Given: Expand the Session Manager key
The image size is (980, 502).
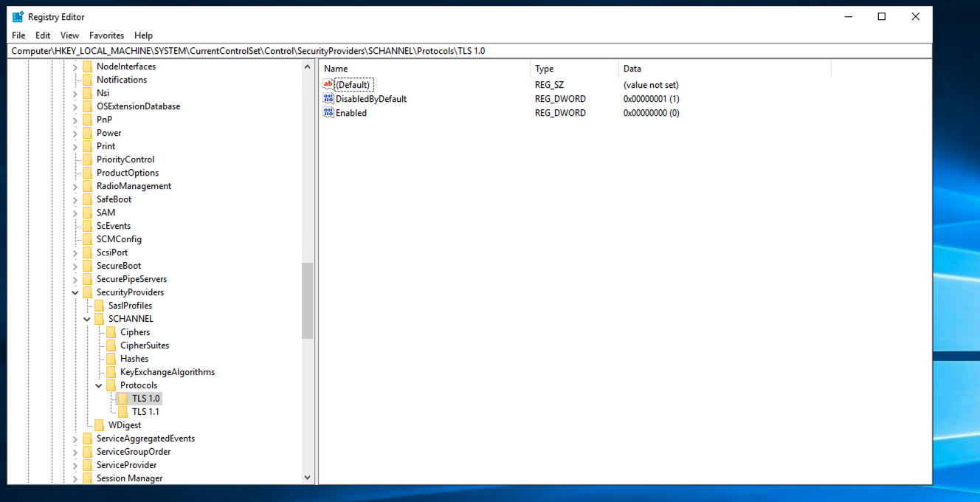Looking at the screenshot, I should coord(75,479).
